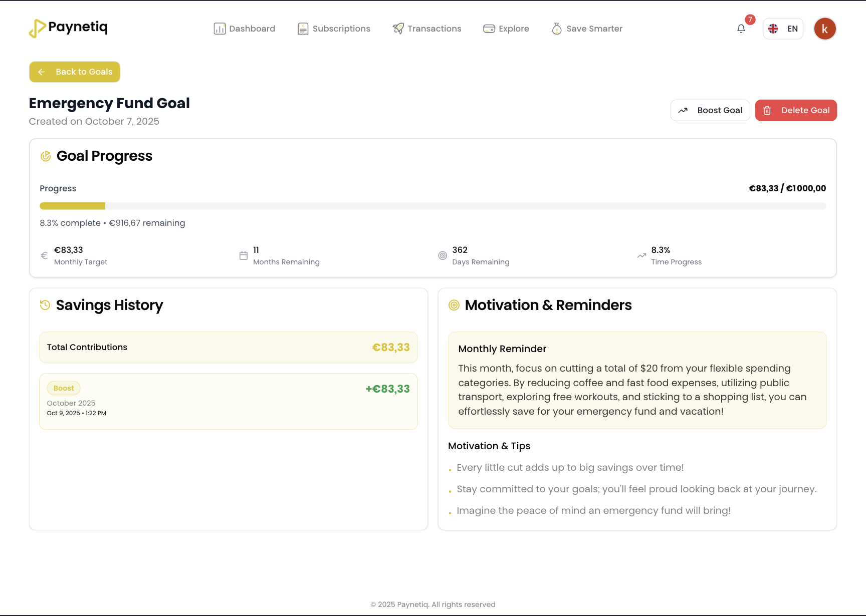866x616 pixels.
Task: Click the calendar icon beside Months Remaining
Action: point(244,255)
